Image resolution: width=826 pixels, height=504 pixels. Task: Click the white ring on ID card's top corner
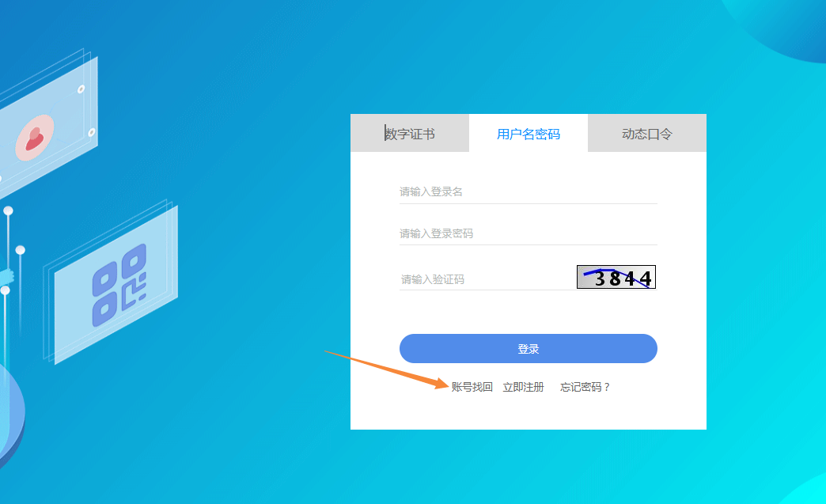(x=81, y=89)
